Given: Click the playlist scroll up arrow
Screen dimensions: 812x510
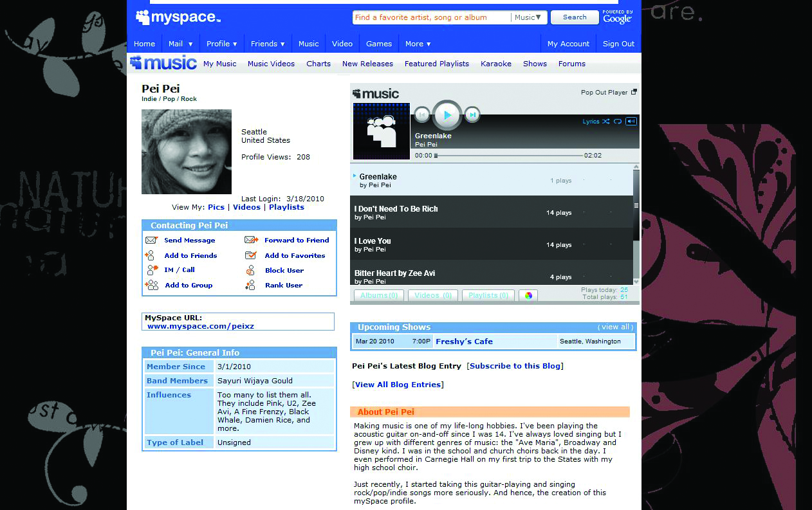Looking at the screenshot, I should click(x=636, y=167).
